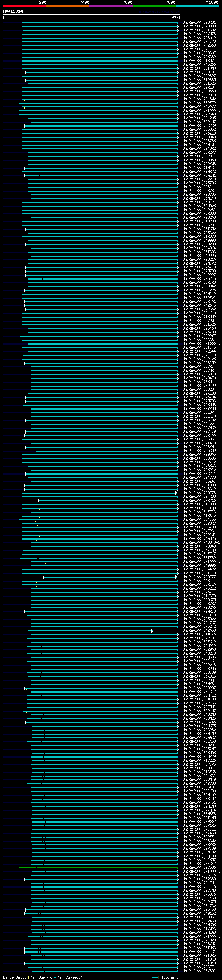
Task: Select hit label UniRef100_Q9XG89
Action: 199,57
